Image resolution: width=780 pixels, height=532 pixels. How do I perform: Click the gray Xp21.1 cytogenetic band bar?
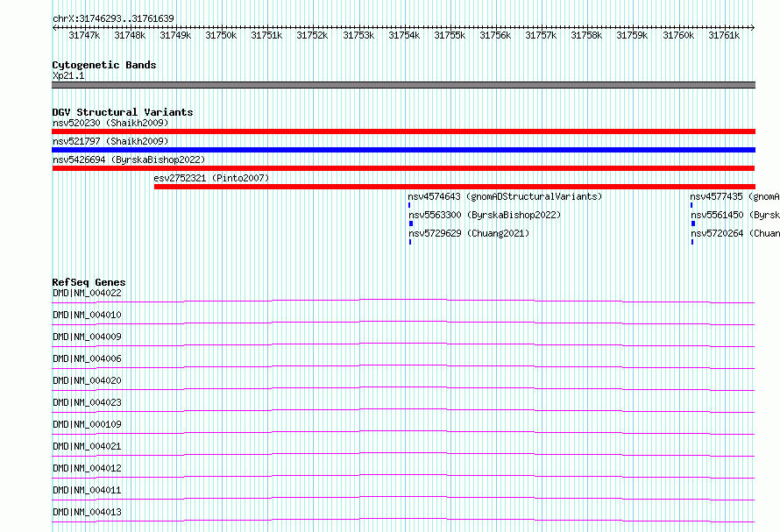[x=403, y=85]
